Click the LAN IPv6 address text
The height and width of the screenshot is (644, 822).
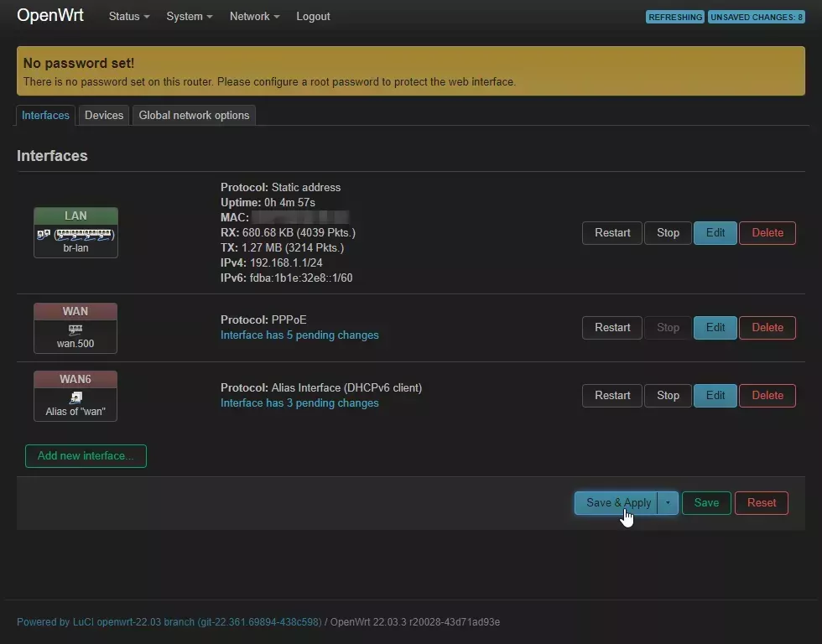(301, 278)
